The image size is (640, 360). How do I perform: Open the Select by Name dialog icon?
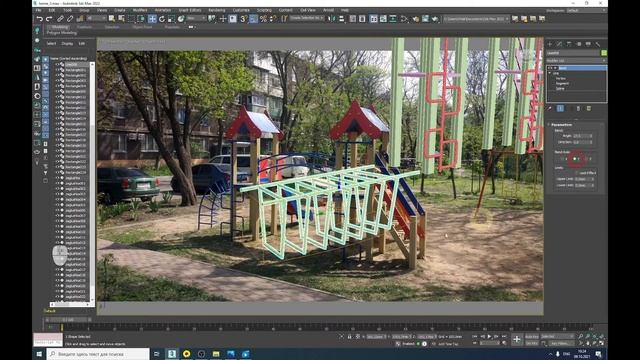121,19
